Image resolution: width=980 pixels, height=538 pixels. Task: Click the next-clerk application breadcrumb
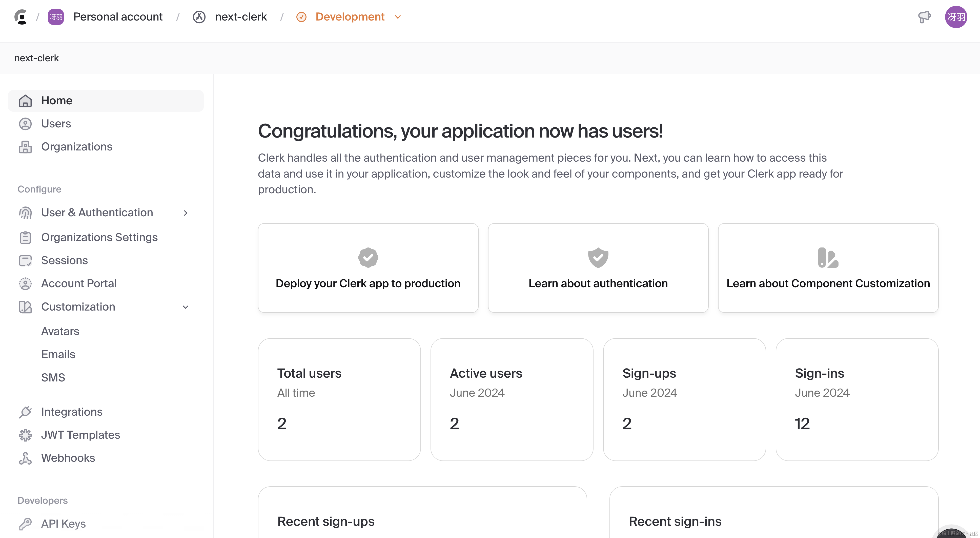pos(240,17)
